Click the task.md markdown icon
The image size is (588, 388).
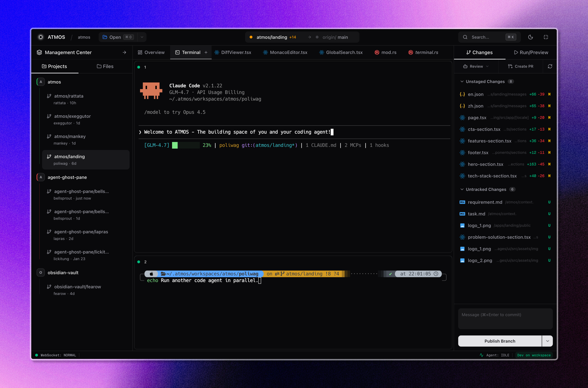click(x=462, y=214)
